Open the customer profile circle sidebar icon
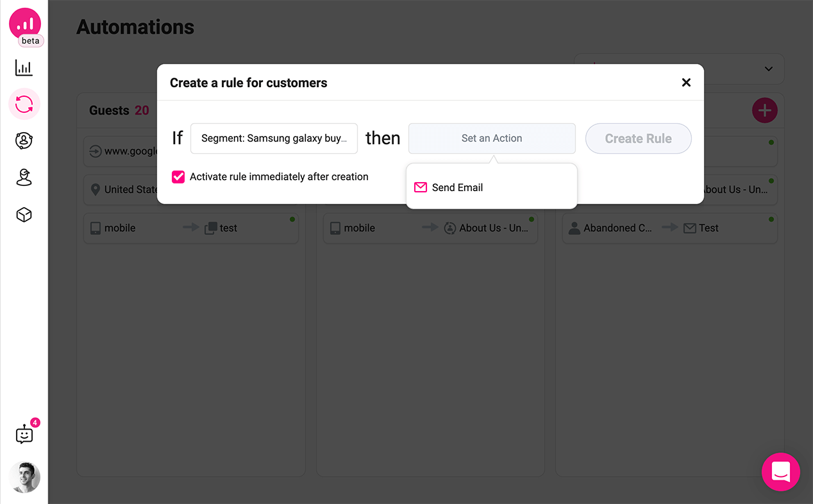Viewport: 813px width, 504px height. pyautogui.click(x=24, y=141)
